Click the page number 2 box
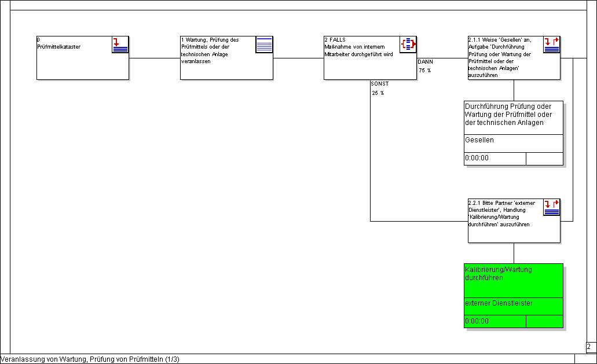This screenshot has width=597, height=364. 590,347
